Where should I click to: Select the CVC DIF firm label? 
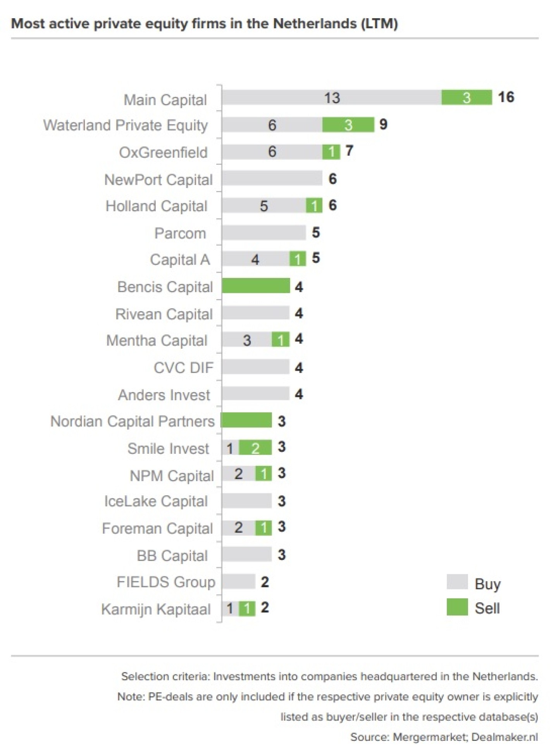pyautogui.click(x=183, y=367)
